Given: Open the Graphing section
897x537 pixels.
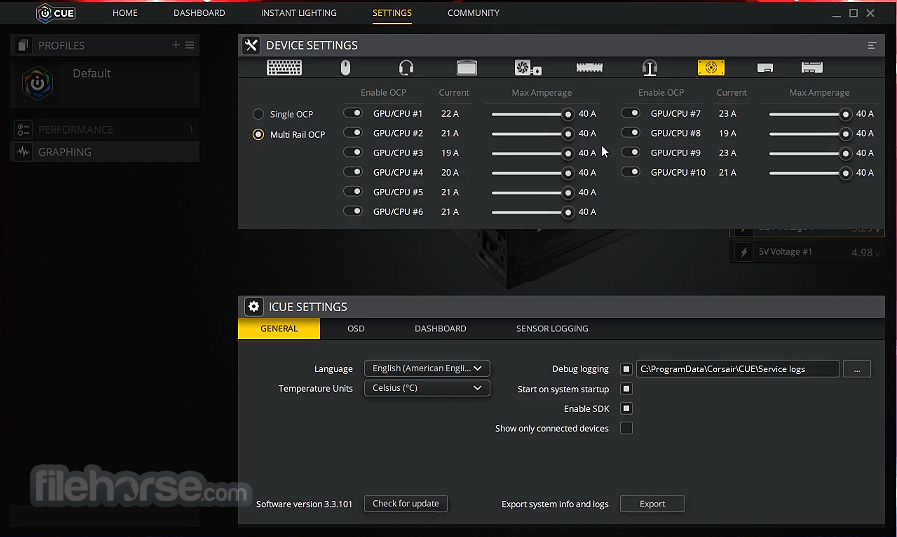Looking at the screenshot, I should point(105,152).
